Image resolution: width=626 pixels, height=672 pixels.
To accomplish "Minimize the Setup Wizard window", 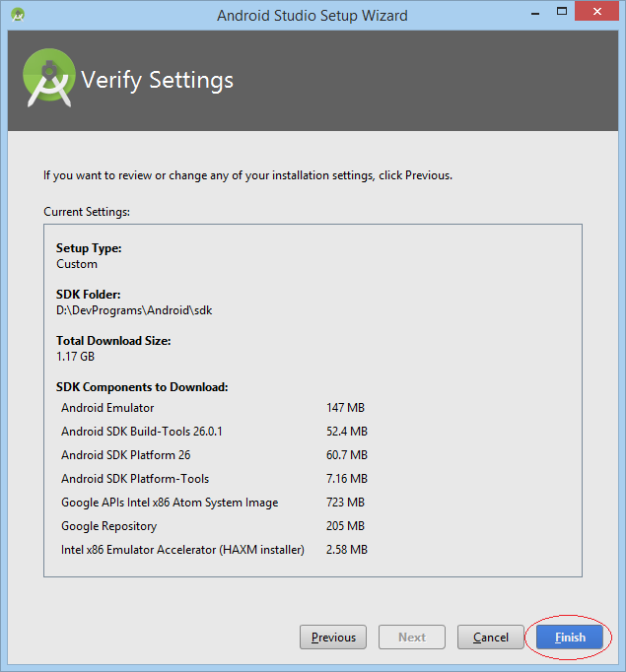I will tap(535, 13).
